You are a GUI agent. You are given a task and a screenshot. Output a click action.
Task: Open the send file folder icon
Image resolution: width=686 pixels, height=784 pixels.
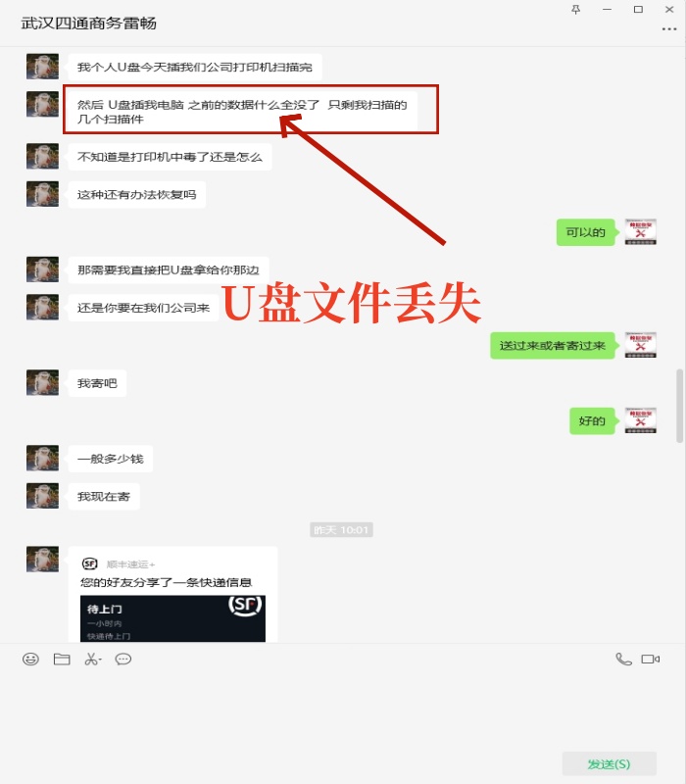coord(62,659)
